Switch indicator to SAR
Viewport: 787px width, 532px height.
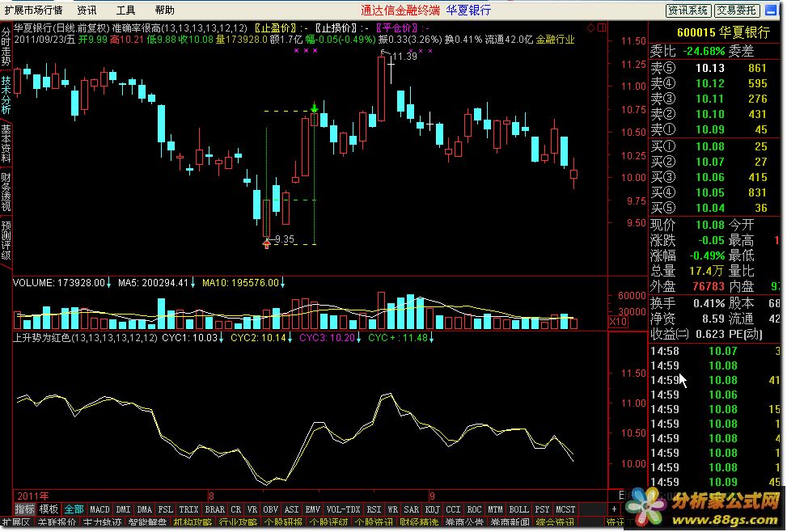[411, 509]
